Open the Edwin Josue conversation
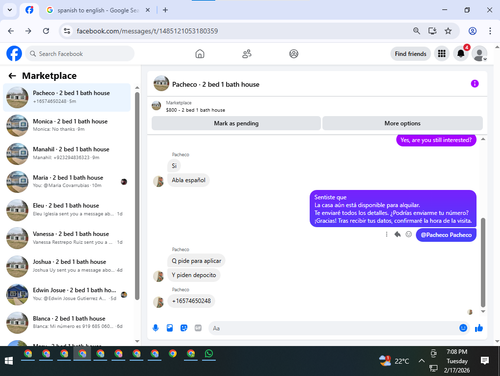Viewport: 500px width, 376px height. (x=67, y=294)
